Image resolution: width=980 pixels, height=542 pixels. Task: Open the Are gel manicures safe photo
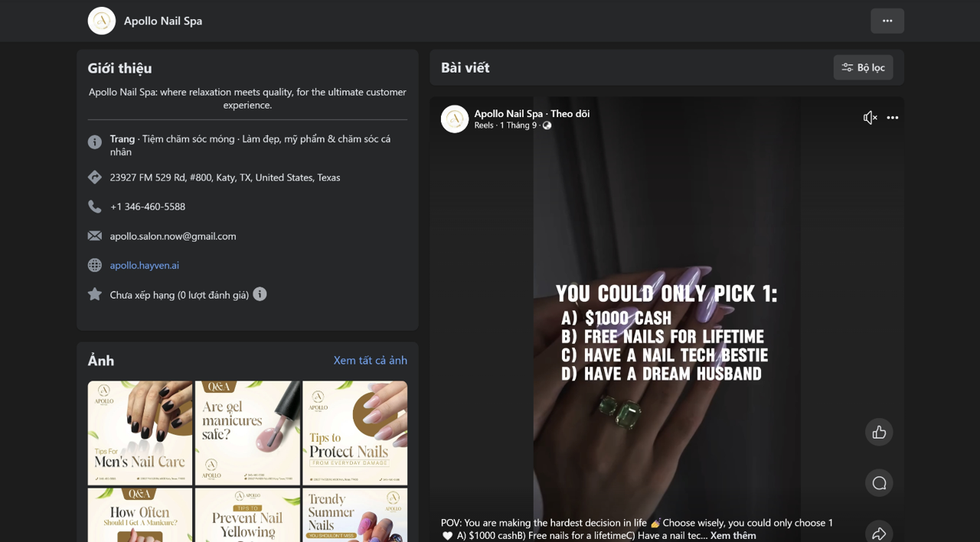point(247,433)
